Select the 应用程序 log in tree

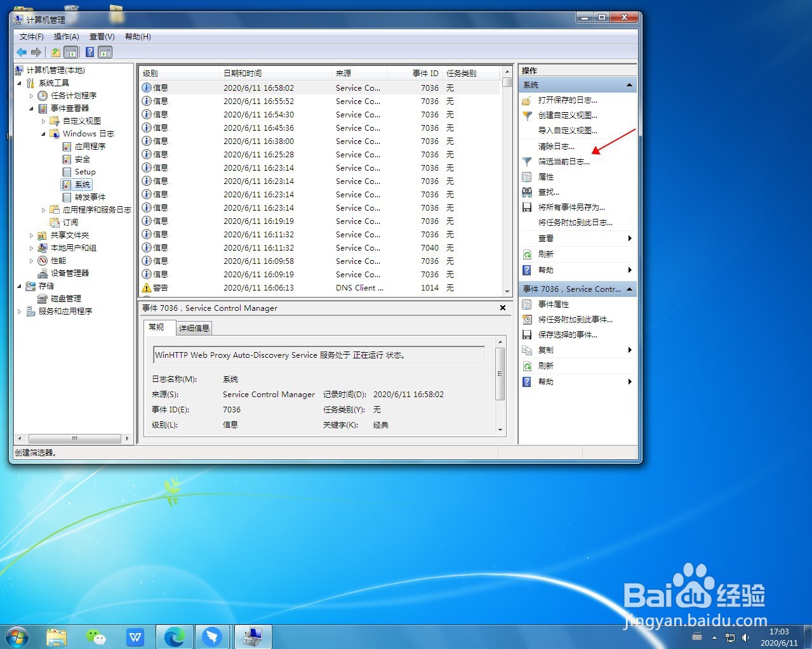click(90, 147)
